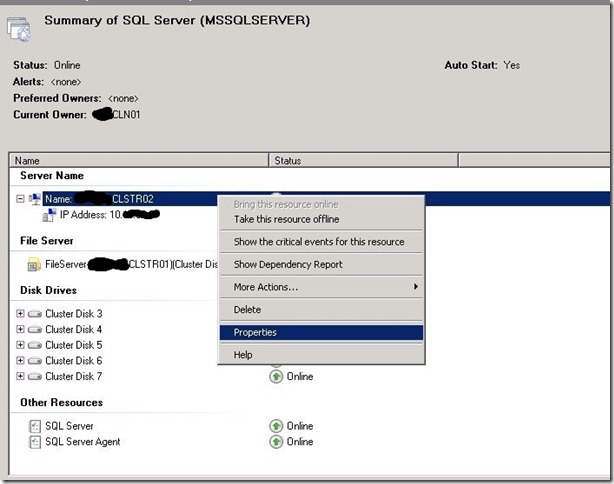Click the SQL Server Agent resource icon
This screenshot has height=484, width=614.
point(35,442)
